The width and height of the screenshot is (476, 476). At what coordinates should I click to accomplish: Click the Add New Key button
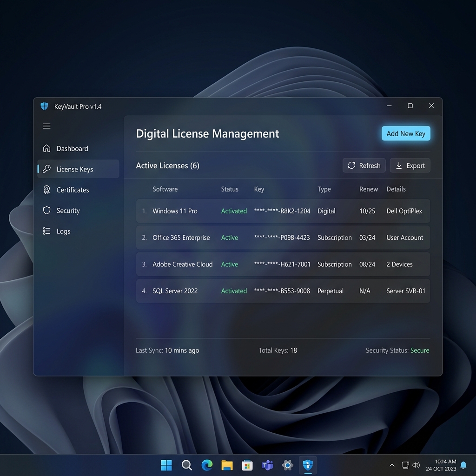click(406, 133)
